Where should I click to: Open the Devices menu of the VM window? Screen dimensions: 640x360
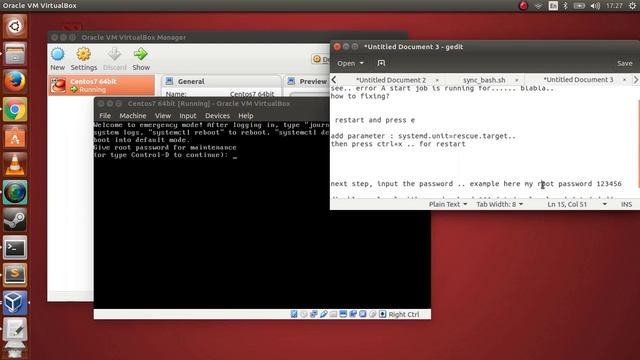[x=217, y=116]
